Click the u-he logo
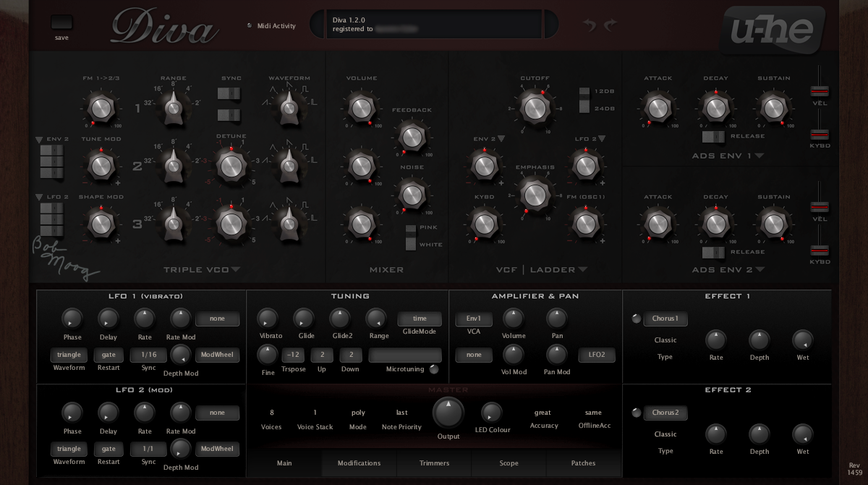 [x=773, y=30]
